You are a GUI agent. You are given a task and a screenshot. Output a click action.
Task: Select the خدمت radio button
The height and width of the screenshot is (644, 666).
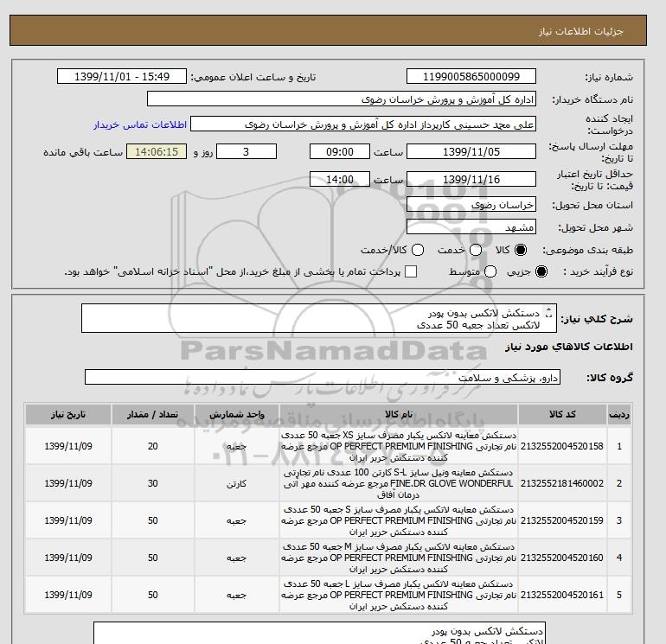pos(476,250)
